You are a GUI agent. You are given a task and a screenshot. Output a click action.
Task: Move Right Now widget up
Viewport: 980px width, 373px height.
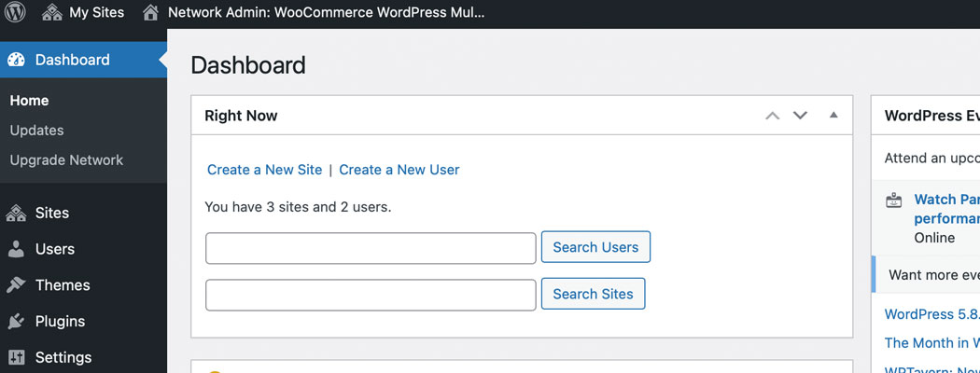773,116
